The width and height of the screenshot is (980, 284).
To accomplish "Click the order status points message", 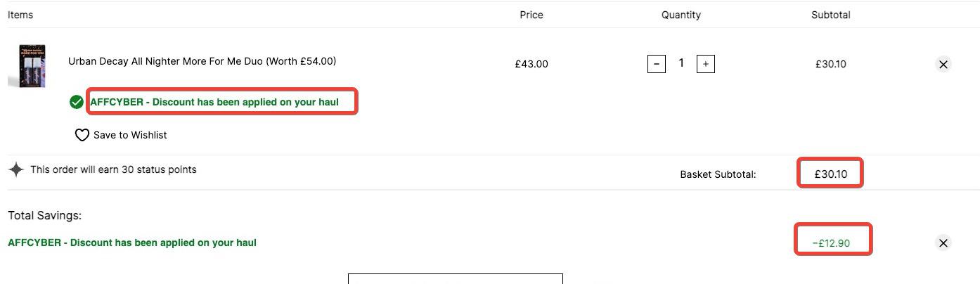I will point(113,169).
